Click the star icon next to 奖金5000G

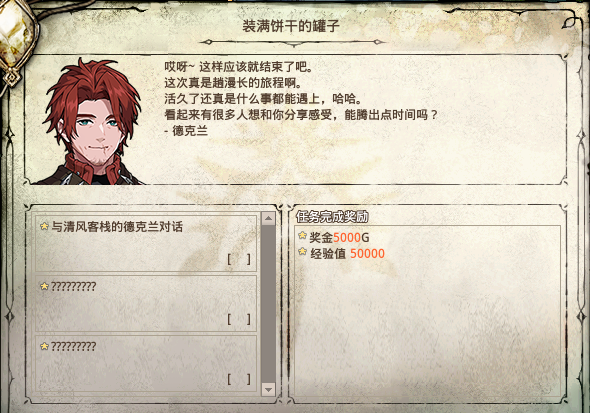point(303,235)
